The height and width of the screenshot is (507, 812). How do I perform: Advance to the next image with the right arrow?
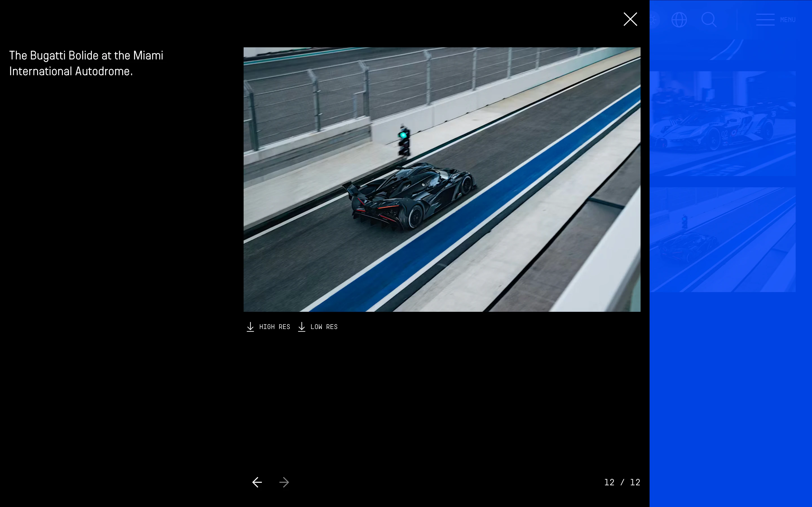click(x=284, y=482)
